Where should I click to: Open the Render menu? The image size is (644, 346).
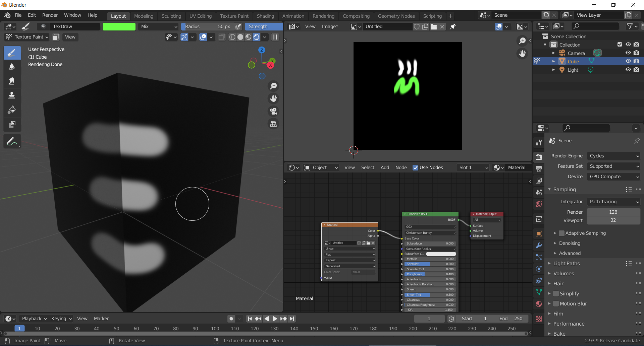tap(50, 15)
